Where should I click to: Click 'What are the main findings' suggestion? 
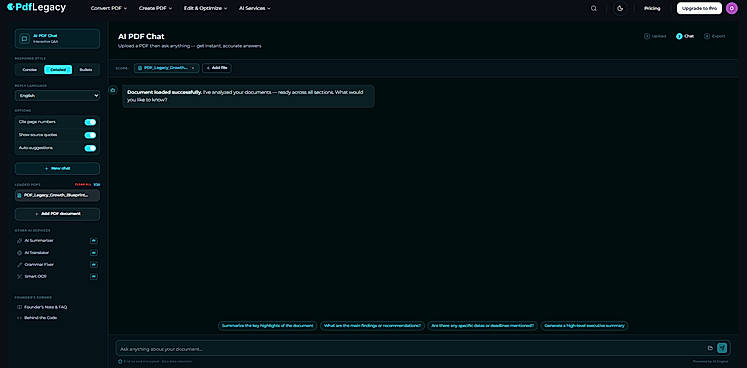372,326
